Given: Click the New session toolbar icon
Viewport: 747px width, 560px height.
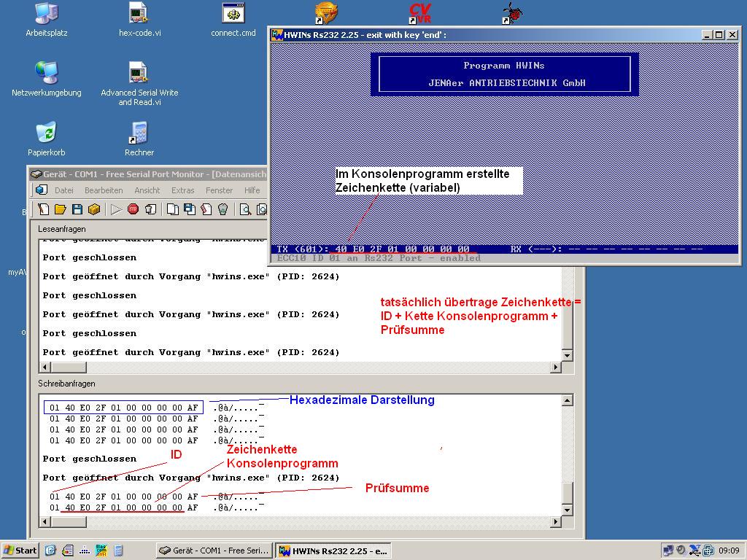Looking at the screenshot, I should click(43, 209).
